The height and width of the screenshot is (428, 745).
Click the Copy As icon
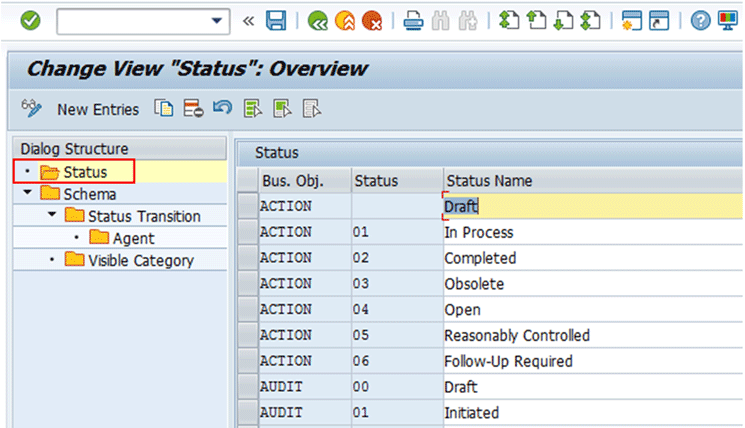(163, 109)
